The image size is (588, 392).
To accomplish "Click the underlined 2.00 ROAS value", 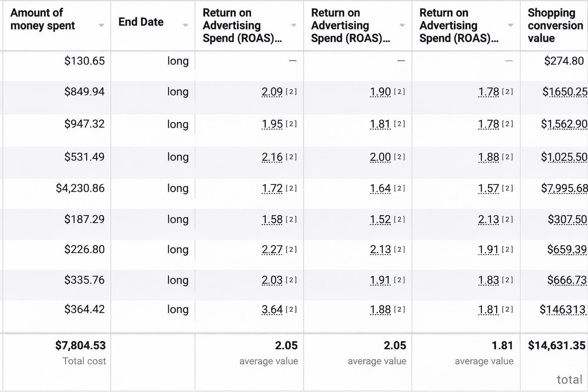I will point(380,157).
